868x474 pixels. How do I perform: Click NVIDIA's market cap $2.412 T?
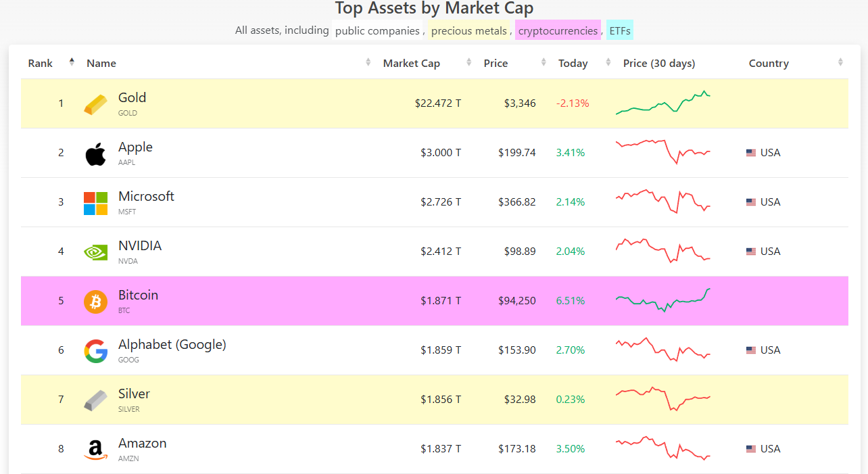tap(441, 252)
